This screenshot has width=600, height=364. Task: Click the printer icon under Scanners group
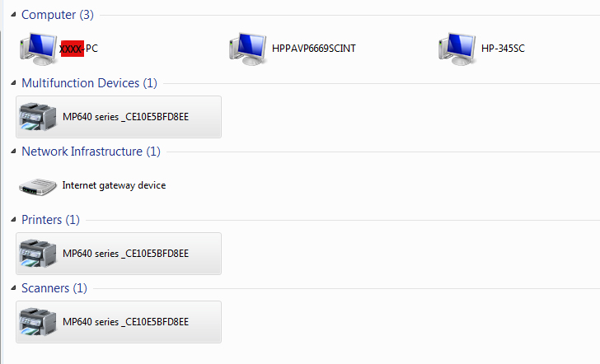(38, 322)
